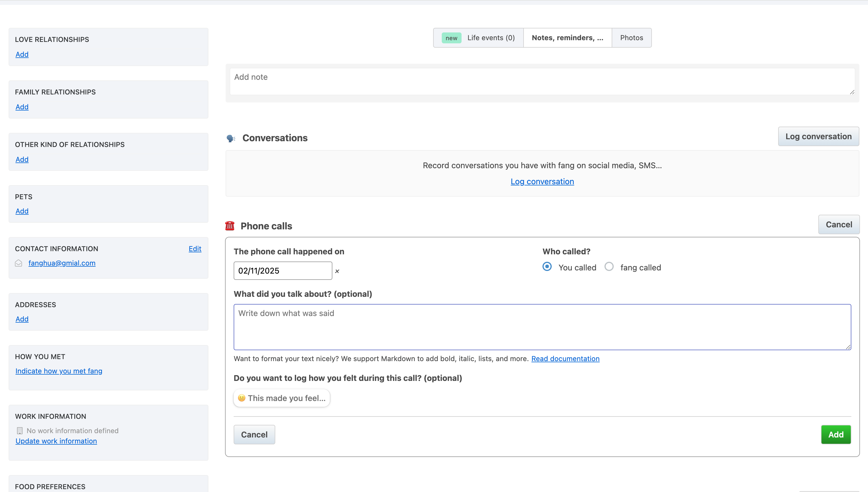This screenshot has height=492, width=868.
Task: Click the neutral face emoji icon
Action: pyautogui.click(x=242, y=398)
